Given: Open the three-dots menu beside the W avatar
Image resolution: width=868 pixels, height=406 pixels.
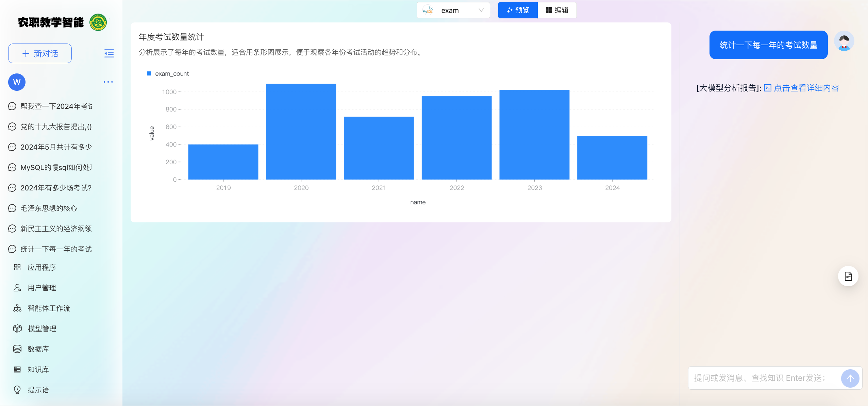Looking at the screenshot, I should point(108,82).
